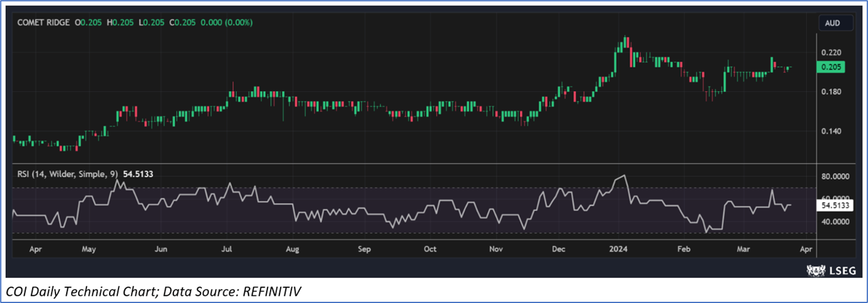Click the current price tag 0.205

(830, 67)
